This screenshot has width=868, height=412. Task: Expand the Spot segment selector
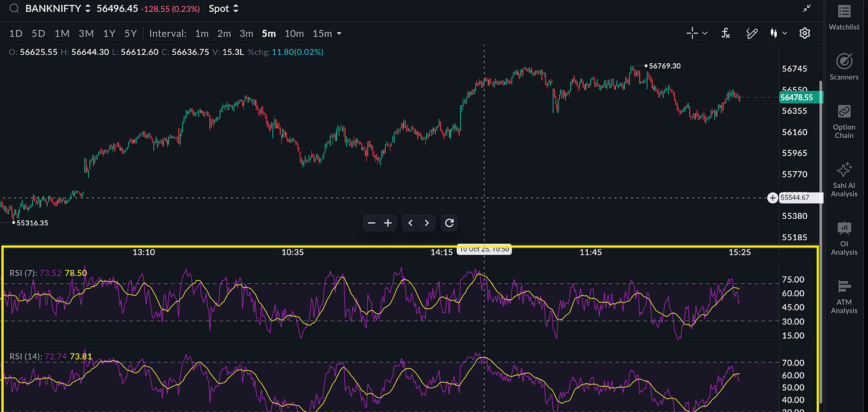point(224,8)
